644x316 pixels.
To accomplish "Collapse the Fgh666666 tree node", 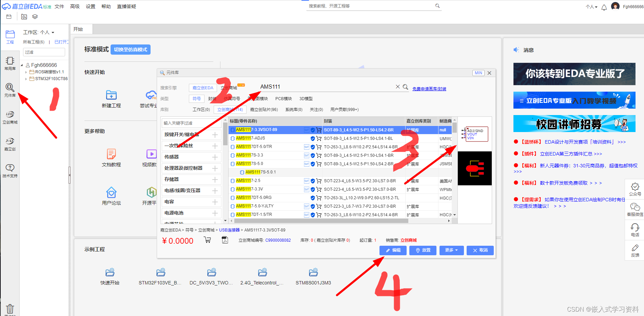I will 22,65.
